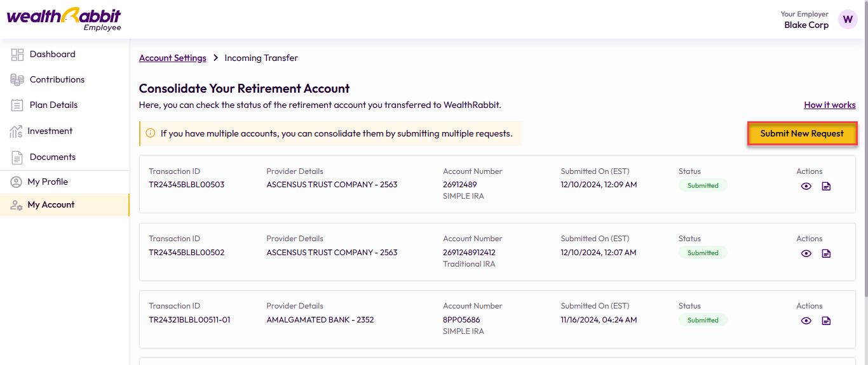This screenshot has height=365, width=868.
Task: Click the Documents page icon
Action: [x=17, y=157]
